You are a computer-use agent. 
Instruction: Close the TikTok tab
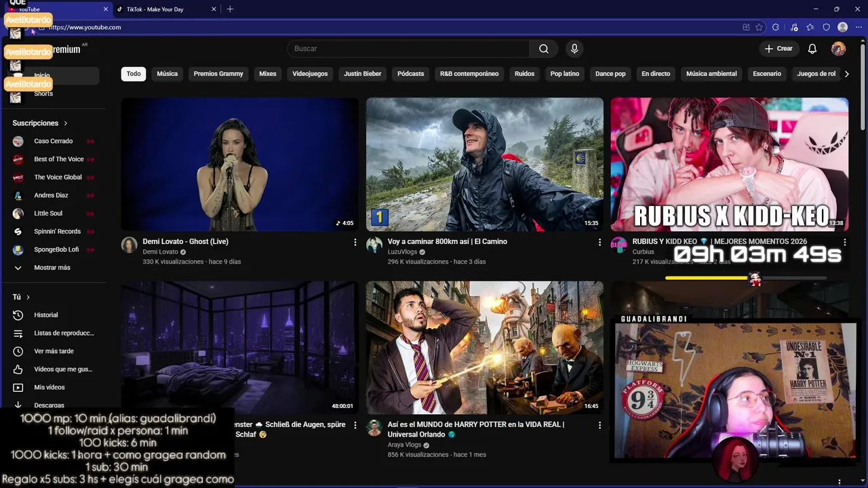pos(214,9)
